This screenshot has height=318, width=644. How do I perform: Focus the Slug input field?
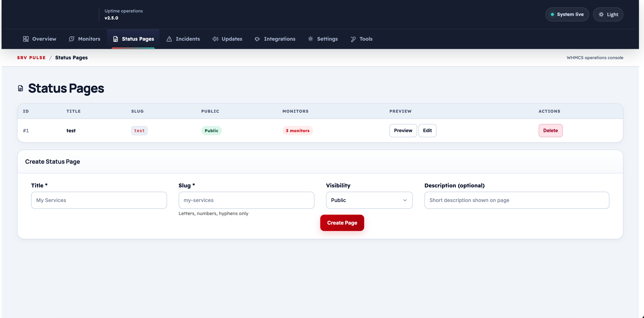point(246,200)
